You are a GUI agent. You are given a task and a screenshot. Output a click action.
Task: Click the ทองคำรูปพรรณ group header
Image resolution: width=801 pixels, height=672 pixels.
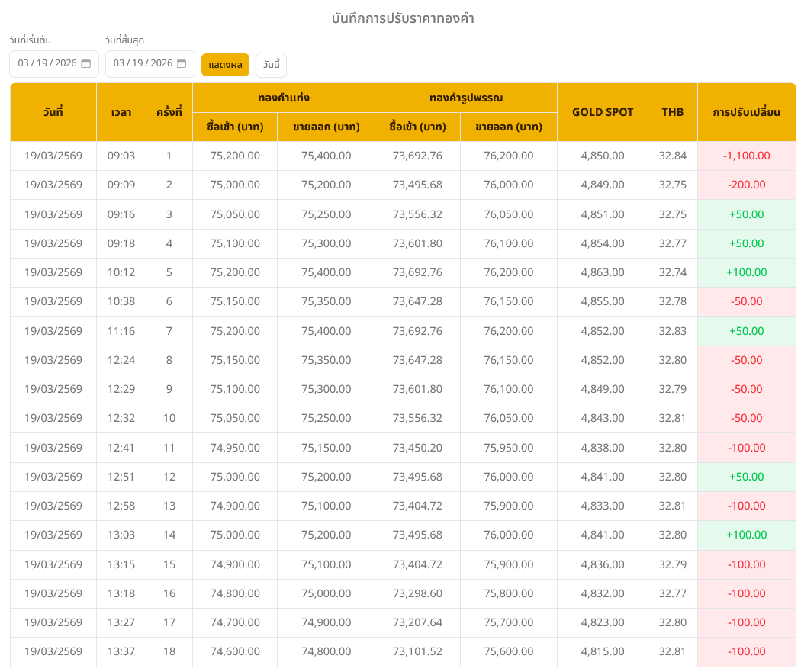[466, 98]
